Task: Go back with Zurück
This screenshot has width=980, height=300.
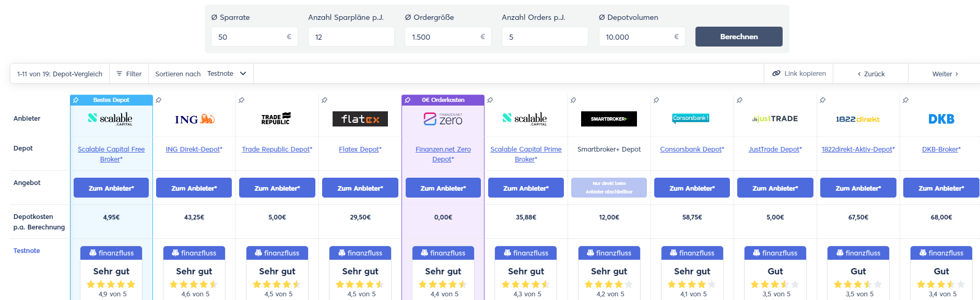Action: pos(871,74)
